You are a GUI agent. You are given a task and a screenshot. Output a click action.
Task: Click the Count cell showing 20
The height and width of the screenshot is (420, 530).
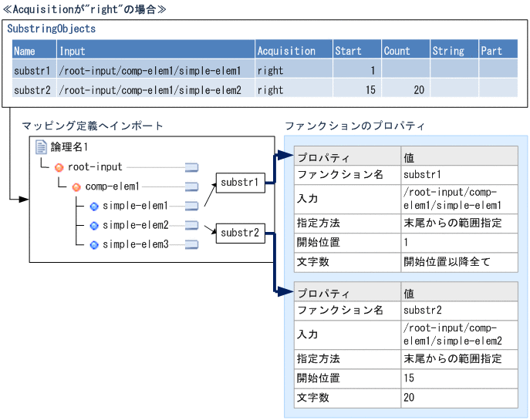(x=405, y=89)
